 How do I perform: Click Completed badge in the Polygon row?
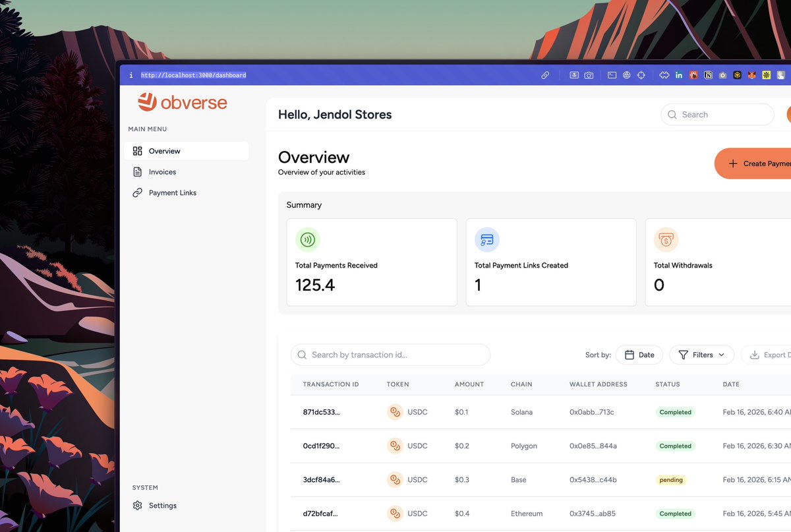(676, 446)
